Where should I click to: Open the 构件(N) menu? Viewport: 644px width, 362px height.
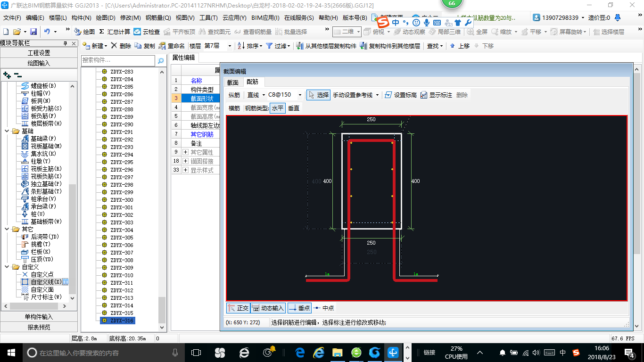click(x=81, y=18)
